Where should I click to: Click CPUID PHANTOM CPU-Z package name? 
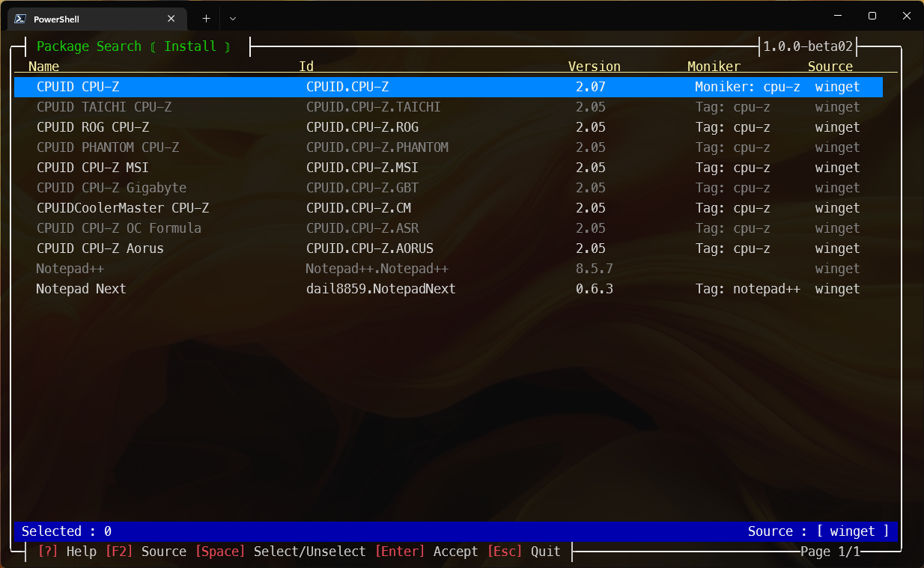click(x=108, y=147)
